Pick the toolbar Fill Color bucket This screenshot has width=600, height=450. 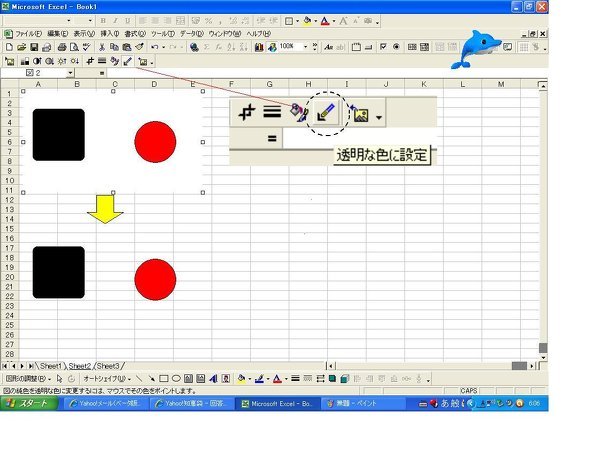(x=307, y=21)
